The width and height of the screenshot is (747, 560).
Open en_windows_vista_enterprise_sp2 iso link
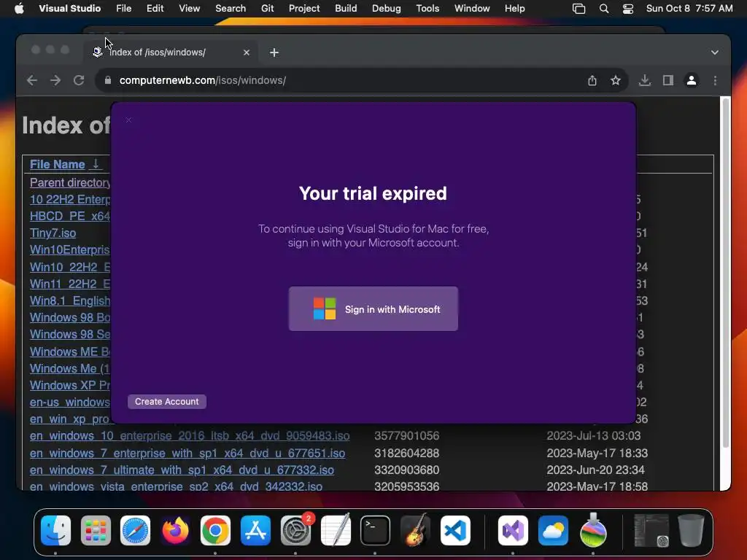176,486
